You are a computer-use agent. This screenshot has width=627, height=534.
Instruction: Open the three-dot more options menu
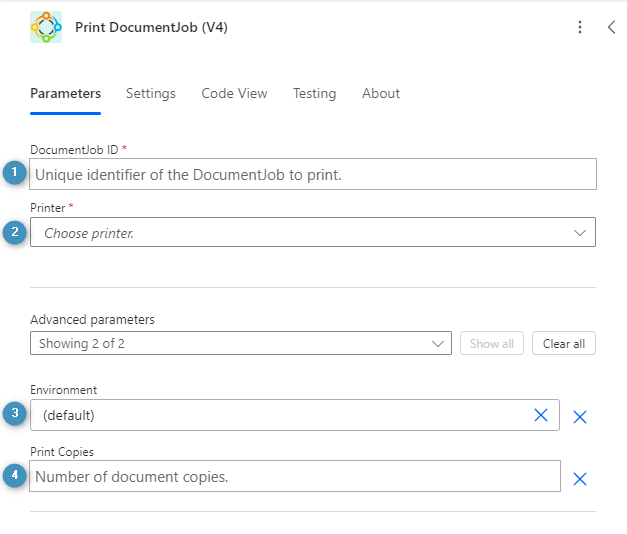click(579, 27)
